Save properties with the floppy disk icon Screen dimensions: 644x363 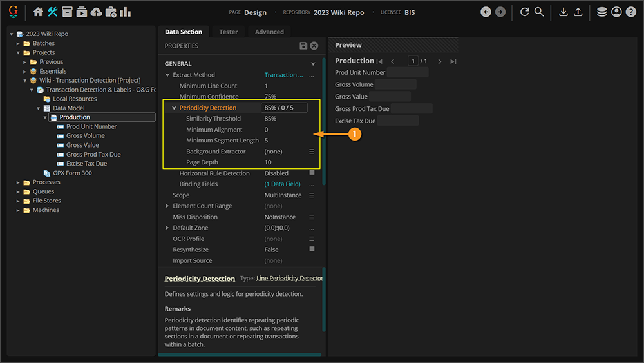coord(303,46)
